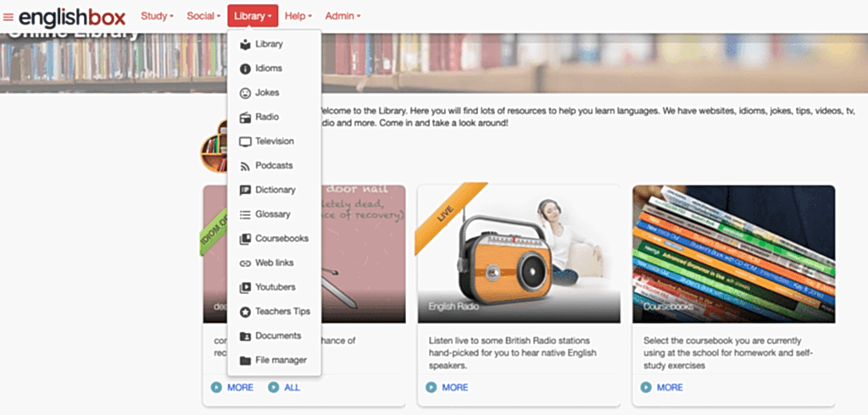Open MORE link under English Radio card

tap(447, 387)
